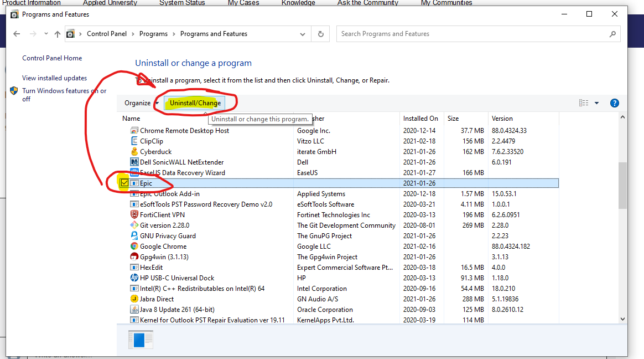Viewport: 644px width, 359px height.
Task: Select the FortiClient VPN icon
Action: [x=134, y=214]
